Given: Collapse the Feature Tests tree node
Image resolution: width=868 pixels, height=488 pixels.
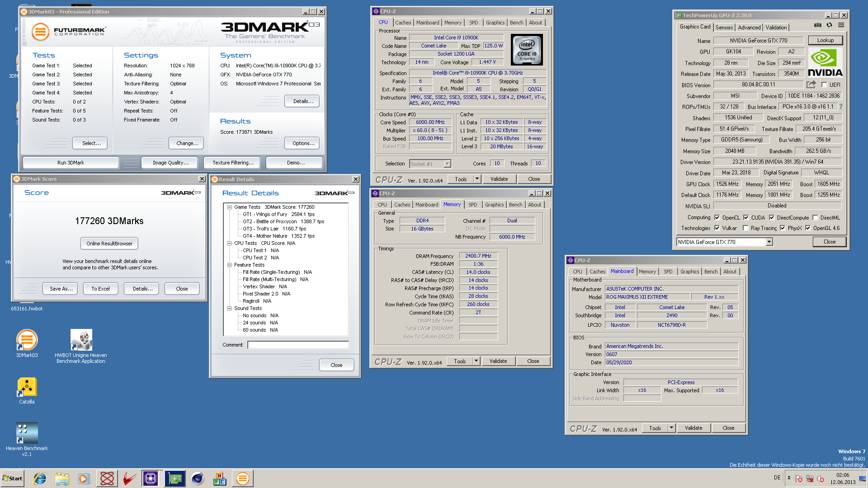Looking at the screenshot, I should (x=230, y=265).
